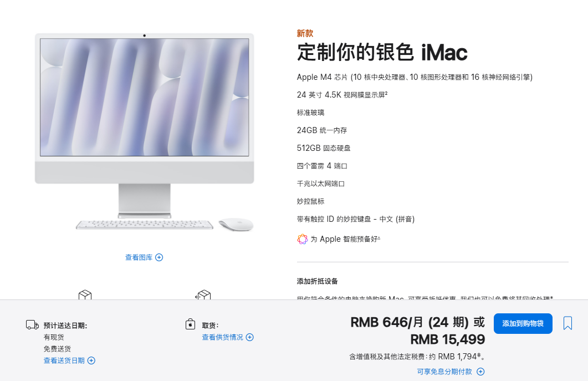Open the 查看送货日期 delivery dates link

(x=64, y=360)
